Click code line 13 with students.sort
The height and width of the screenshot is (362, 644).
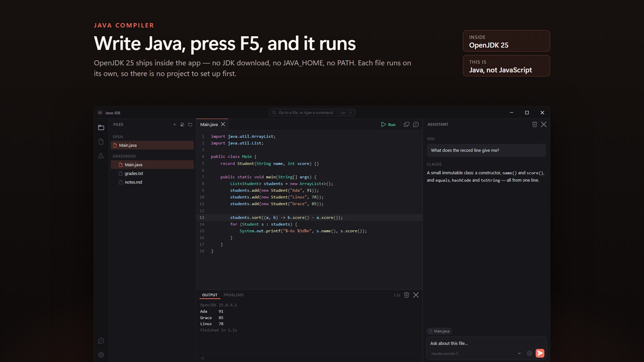[309, 218]
